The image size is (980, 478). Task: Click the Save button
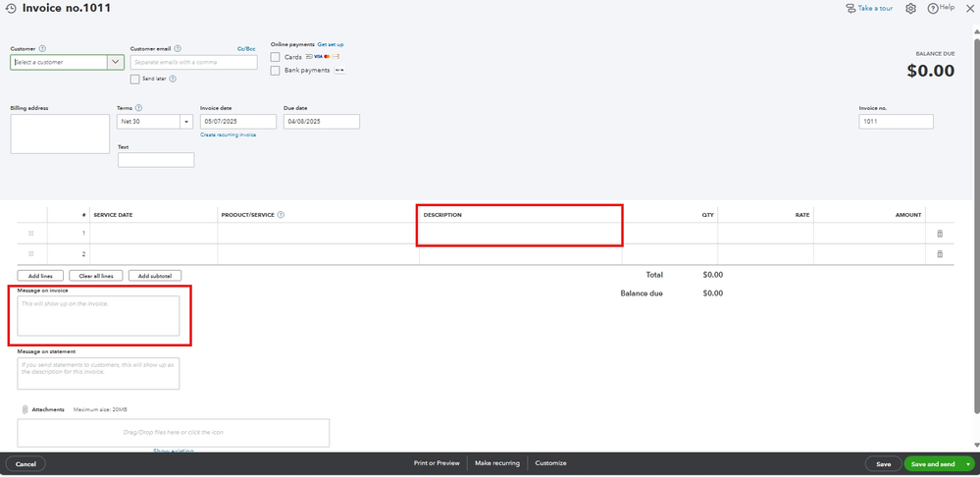[883, 464]
